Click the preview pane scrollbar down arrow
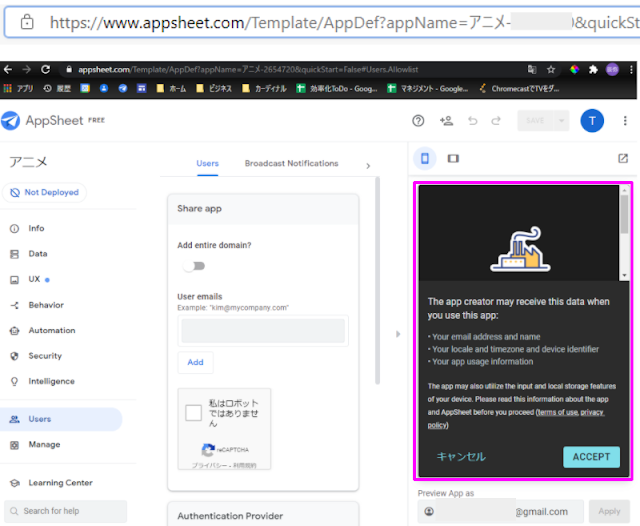 [624, 275]
